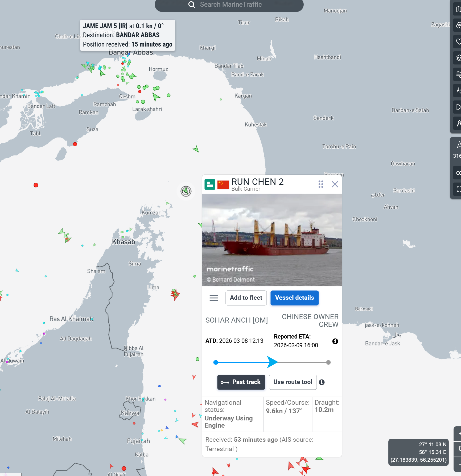This screenshot has height=476, width=461.
Task: Select the circled RUN CHEN 2 vessel marker
Action: 186,191
